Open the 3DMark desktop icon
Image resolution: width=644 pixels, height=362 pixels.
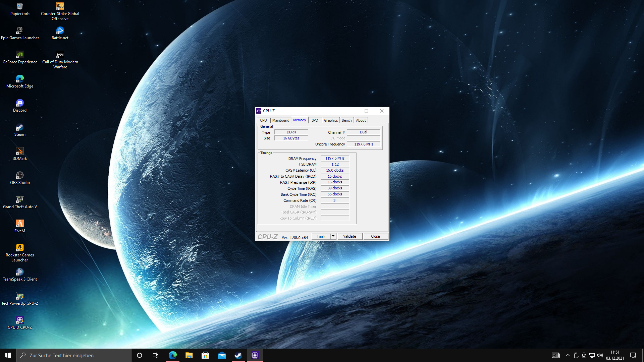coord(20,152)
